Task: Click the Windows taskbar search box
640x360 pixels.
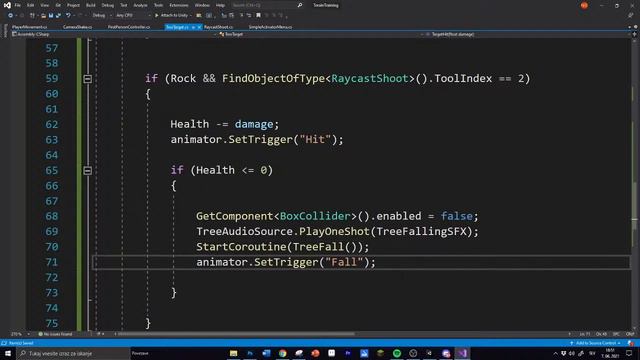Action: [x=73, y=353]
